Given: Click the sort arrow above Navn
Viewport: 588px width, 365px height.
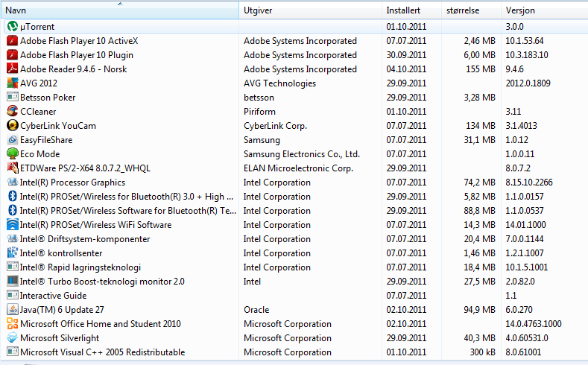Looking at the screenshot, I should [120, 4].
